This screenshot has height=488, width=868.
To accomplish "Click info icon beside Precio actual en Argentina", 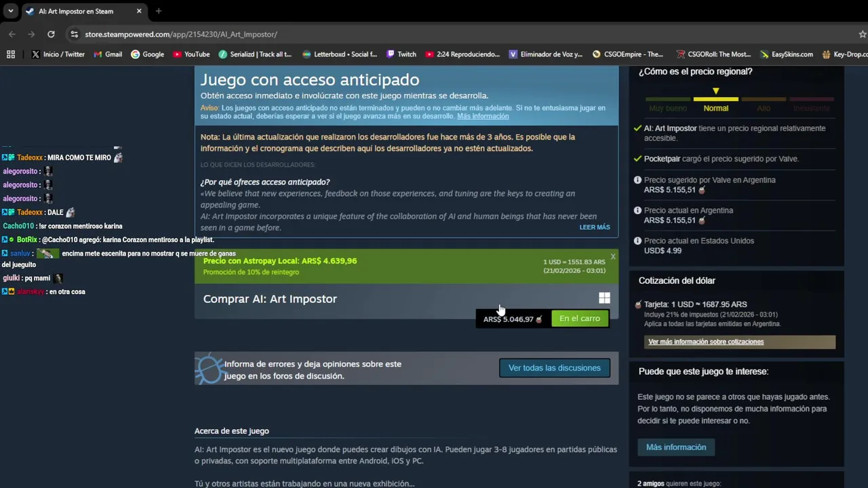I will pos(637,211).
